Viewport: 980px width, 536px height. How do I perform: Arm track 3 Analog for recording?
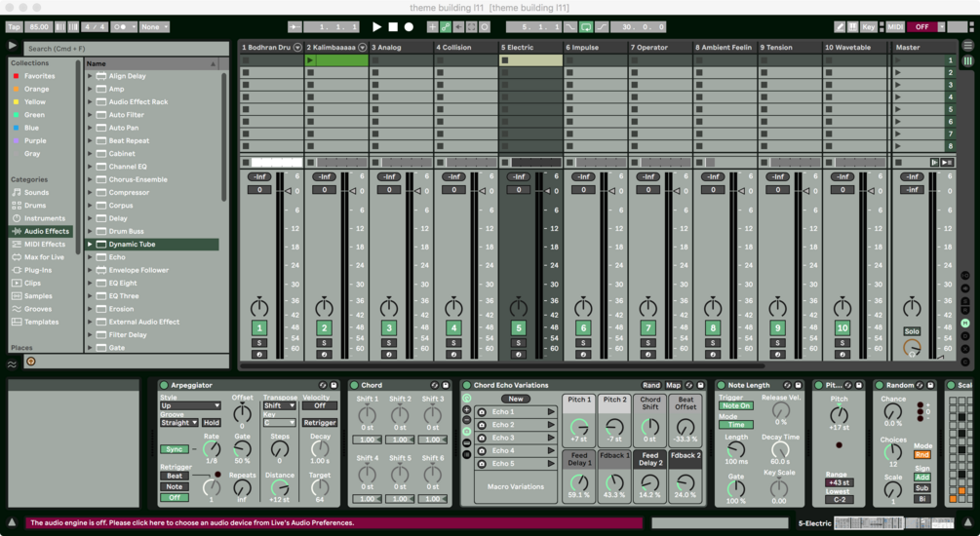[x=389, y=354]
